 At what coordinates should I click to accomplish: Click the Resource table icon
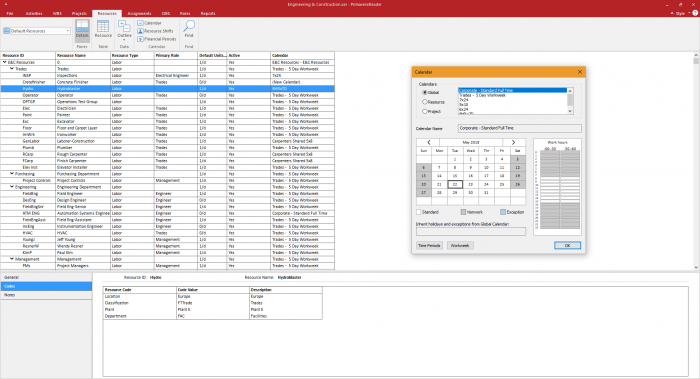(103, 30)
